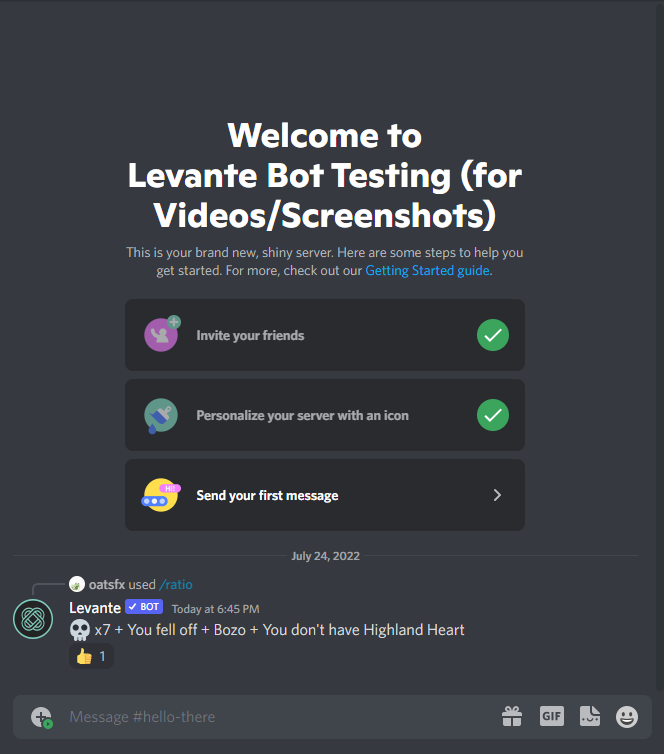Click Send your first message card

pyautogui.click(x=325, y=495)
